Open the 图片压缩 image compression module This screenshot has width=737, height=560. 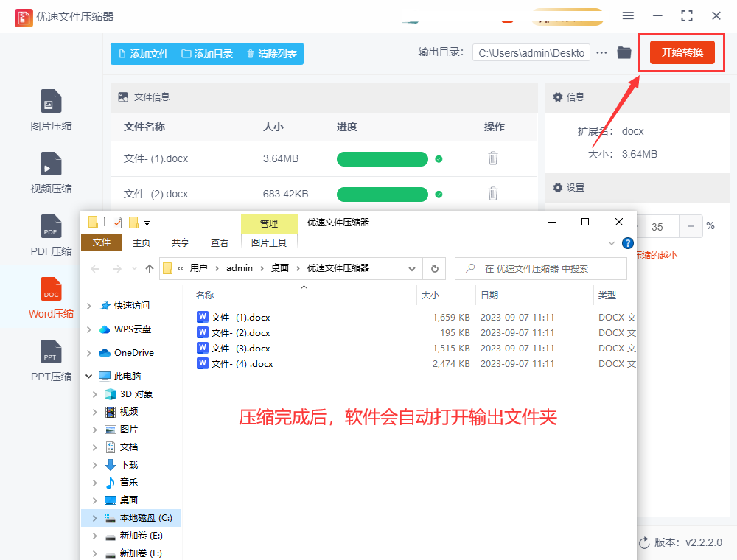(51, 111)
